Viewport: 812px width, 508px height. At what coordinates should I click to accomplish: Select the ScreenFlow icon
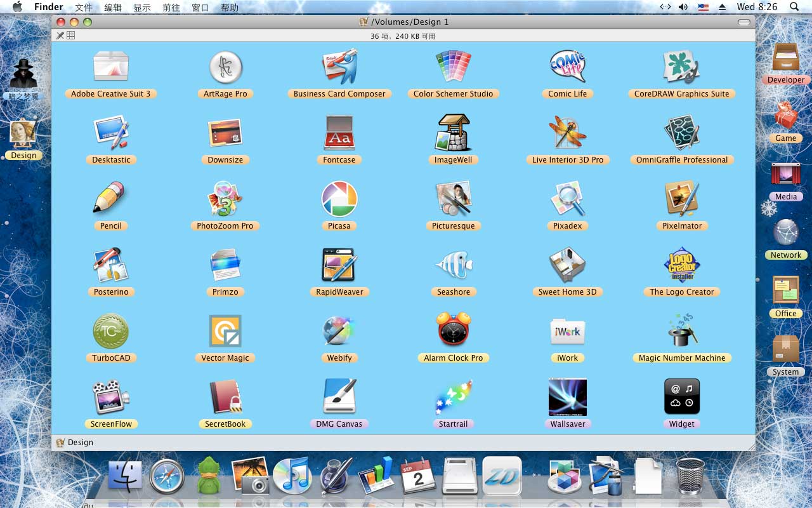point(111,397)
